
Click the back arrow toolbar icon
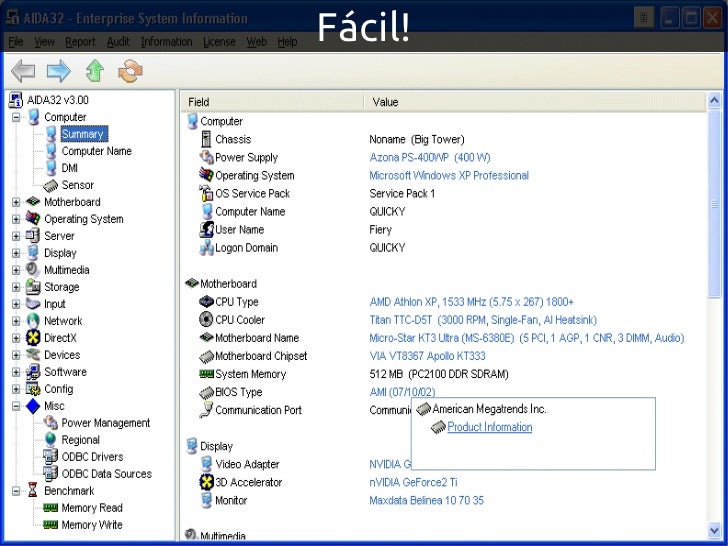pyautogui.click(x=23, y=70)
